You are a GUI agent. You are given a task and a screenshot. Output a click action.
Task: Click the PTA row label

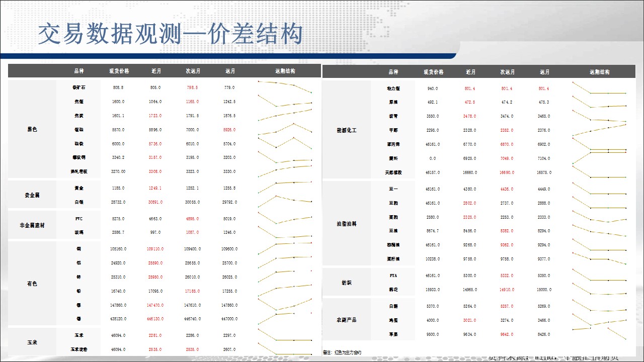393,276
